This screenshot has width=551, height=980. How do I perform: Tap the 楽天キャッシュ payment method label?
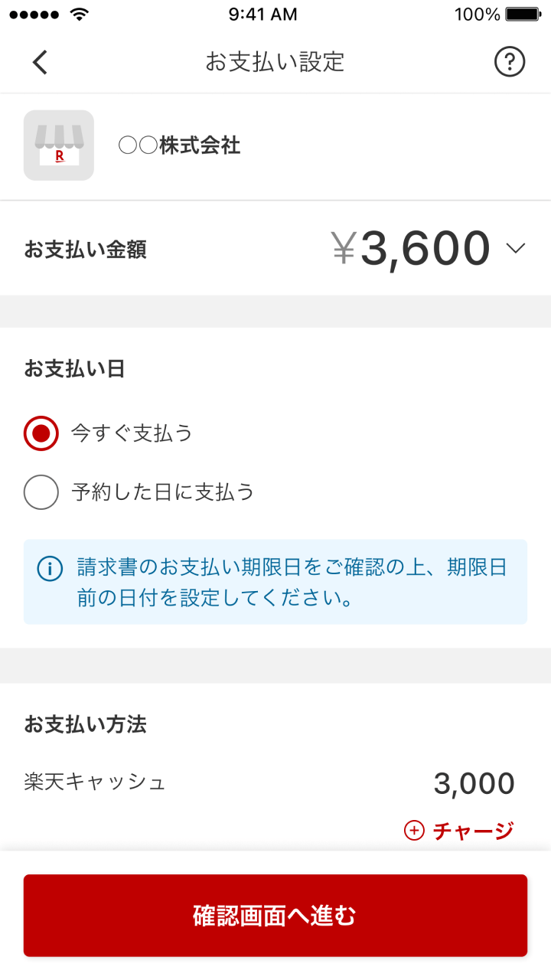point(95,782)
